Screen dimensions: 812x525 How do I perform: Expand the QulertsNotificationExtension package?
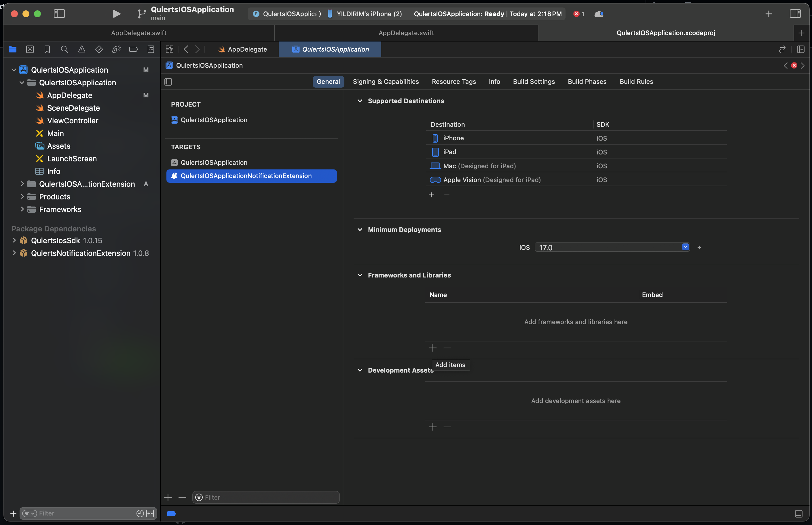point(14,253)
